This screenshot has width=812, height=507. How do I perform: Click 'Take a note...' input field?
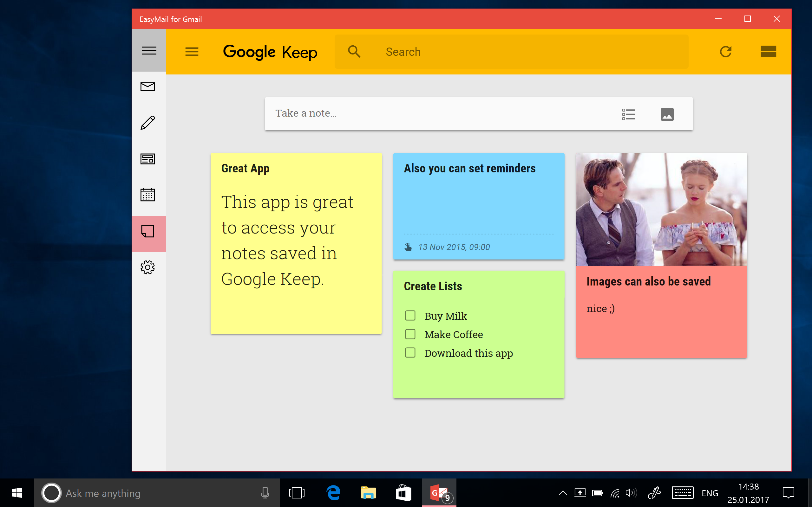(x=442, y=113)
